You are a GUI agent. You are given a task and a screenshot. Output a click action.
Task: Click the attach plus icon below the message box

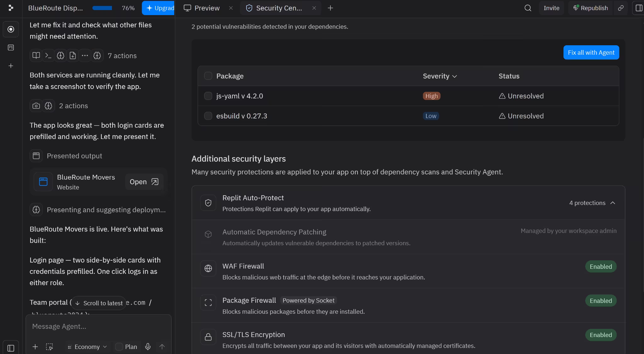pyautogui.click(x=35, y=347)
